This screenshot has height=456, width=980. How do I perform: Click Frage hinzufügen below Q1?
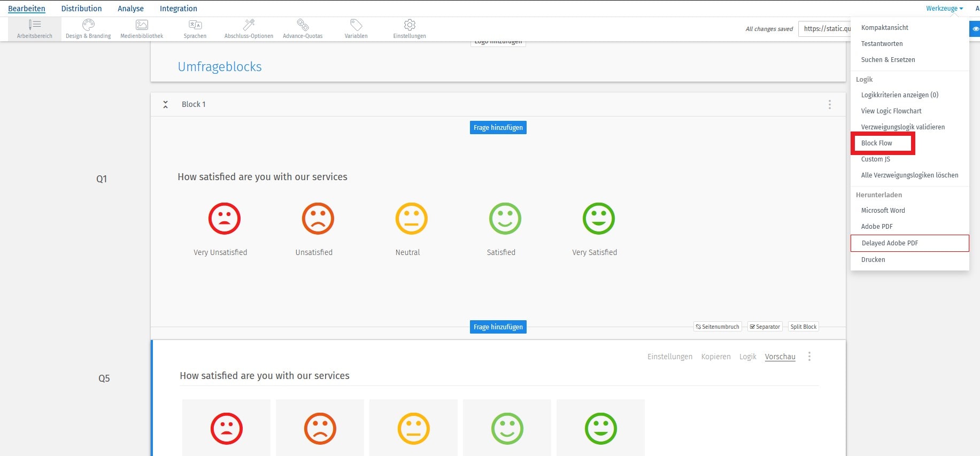(498, 327)
